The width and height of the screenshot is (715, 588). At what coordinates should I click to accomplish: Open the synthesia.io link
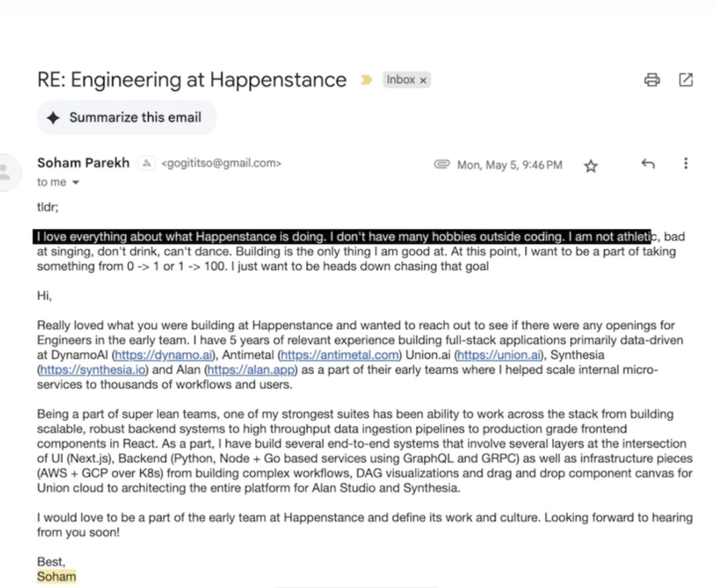pos(93,370)
